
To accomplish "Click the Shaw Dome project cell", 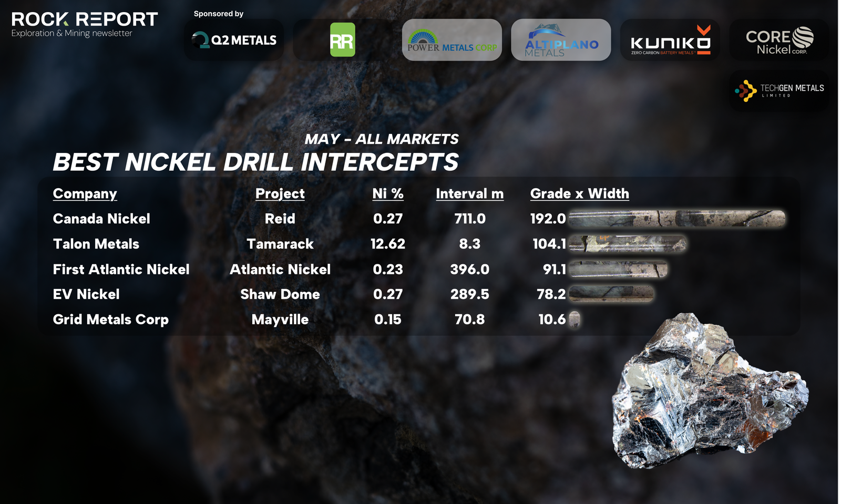I will pyautogui.click(x=280, y=294).
